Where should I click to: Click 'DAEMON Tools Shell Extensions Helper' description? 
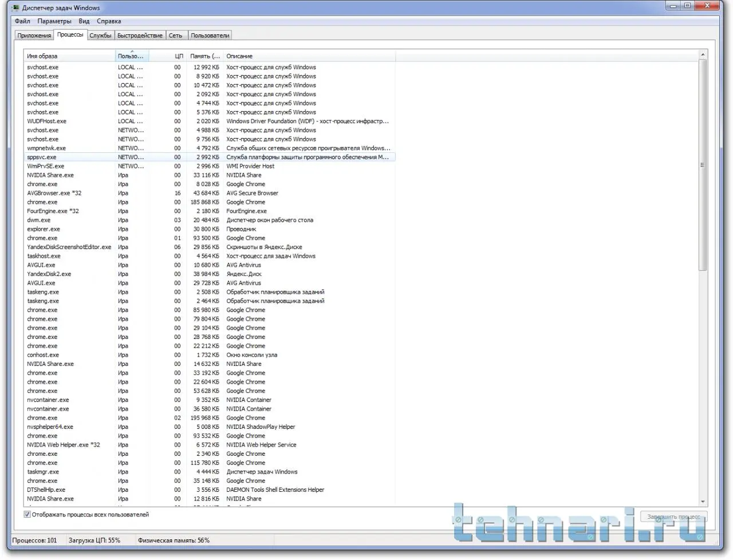(x=275, y=490)
